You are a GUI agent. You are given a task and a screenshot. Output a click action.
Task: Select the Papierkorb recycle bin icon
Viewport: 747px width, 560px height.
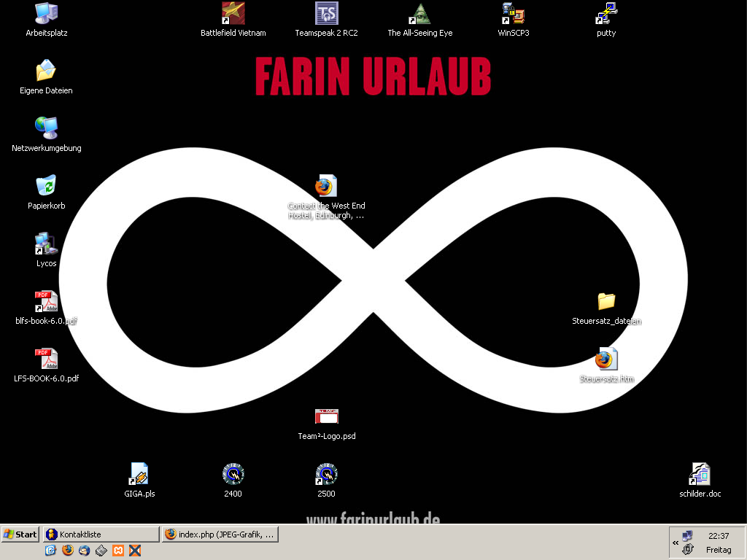click(x=46, y=187)
